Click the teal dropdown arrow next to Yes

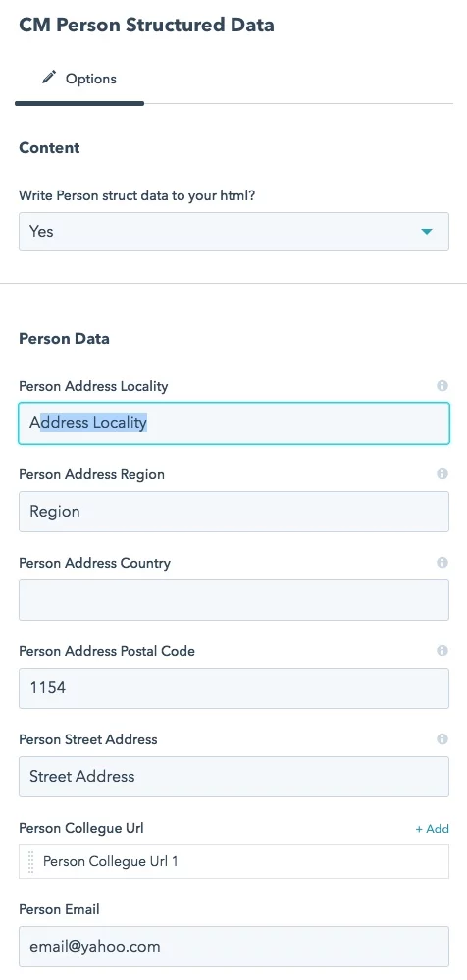tap(427, 232)
